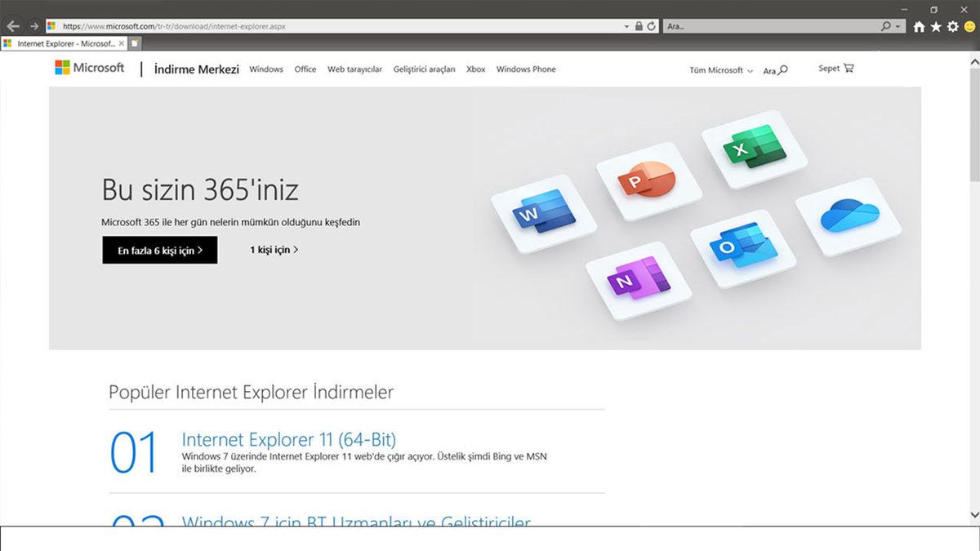Click the Ara search magnifier icon
This screenshot has width=980, height=551.
click(782, 70)
